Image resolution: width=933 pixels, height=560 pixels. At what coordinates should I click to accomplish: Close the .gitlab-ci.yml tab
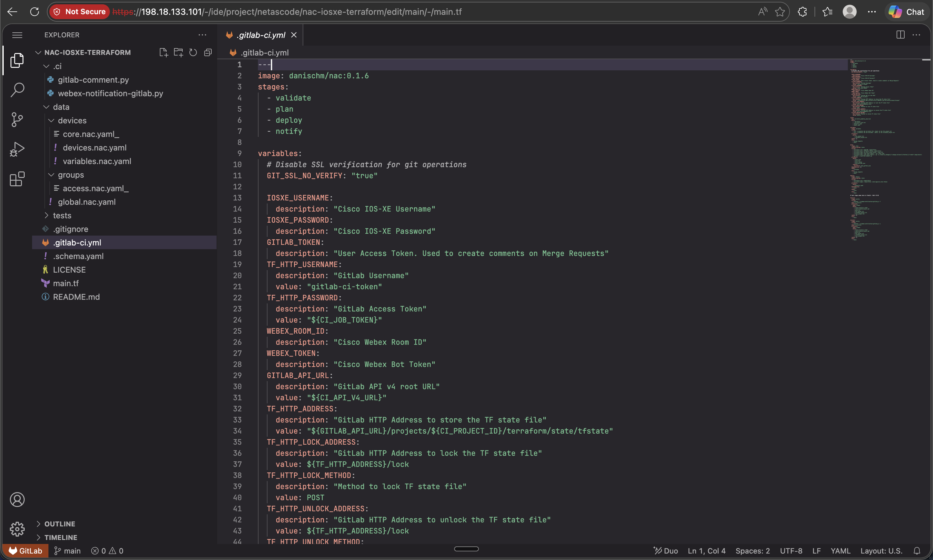(x=294, y=35)
